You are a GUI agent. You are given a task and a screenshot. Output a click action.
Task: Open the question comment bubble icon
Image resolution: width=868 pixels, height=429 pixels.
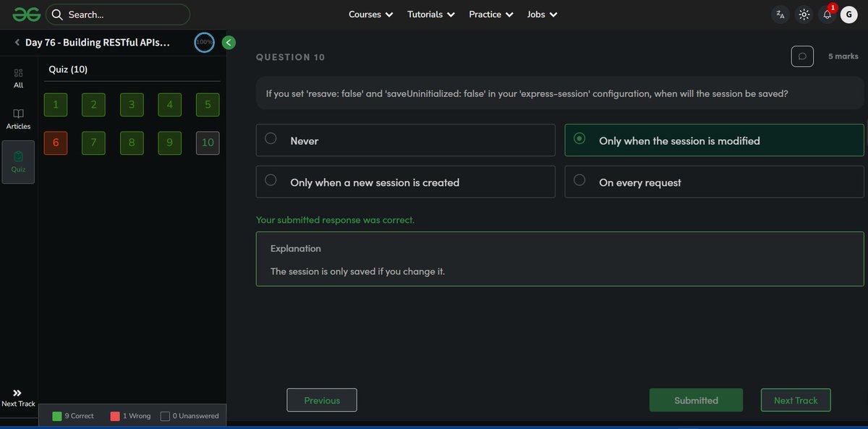pos(802,56)
